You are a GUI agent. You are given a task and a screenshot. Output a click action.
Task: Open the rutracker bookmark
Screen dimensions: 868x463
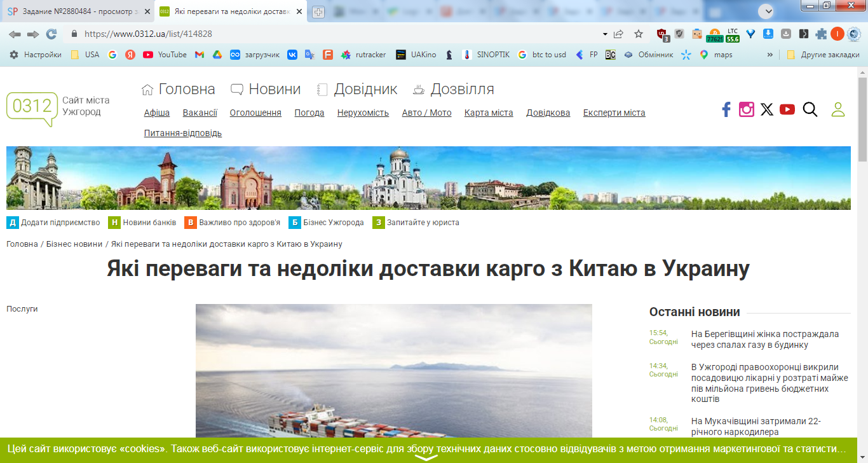[363, 55]
